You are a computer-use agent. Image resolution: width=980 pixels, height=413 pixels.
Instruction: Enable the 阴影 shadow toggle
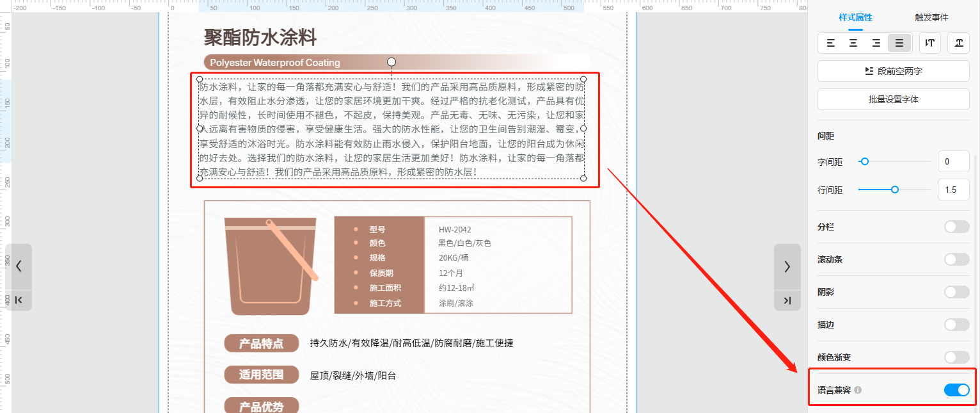pos(956,292)
